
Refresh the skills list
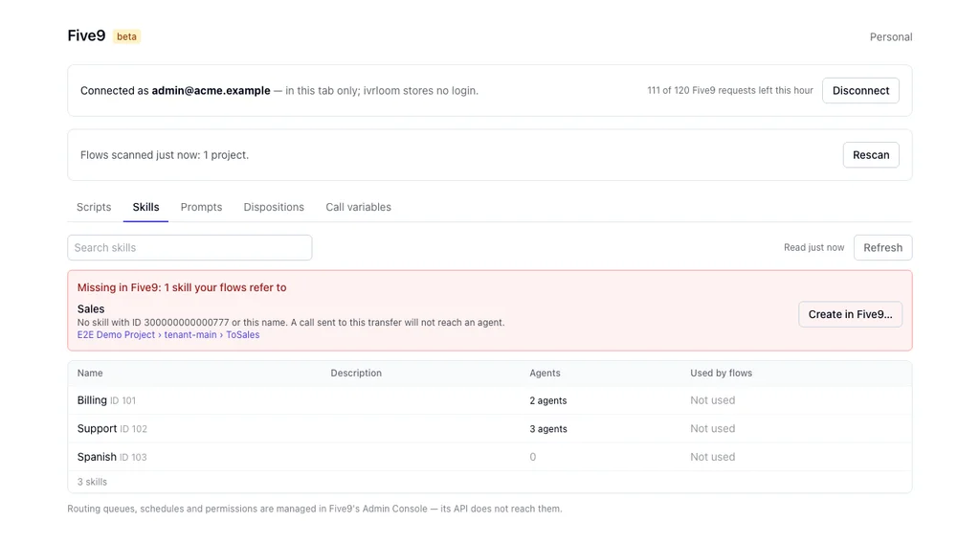point(882,248)
